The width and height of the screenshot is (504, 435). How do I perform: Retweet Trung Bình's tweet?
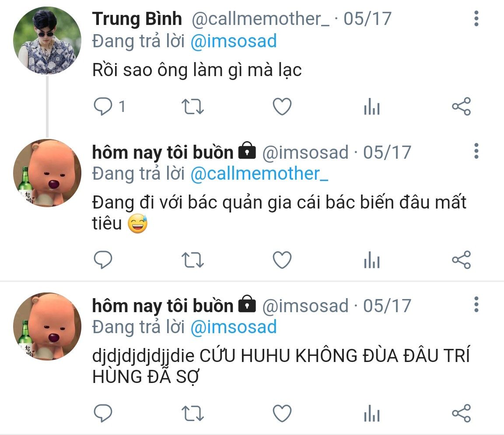point(192,107)
